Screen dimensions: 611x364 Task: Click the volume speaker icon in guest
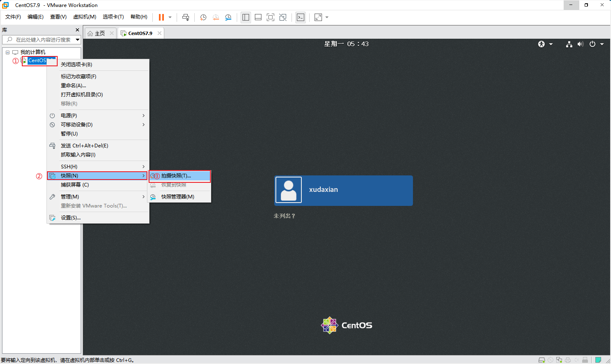point(581,44)
